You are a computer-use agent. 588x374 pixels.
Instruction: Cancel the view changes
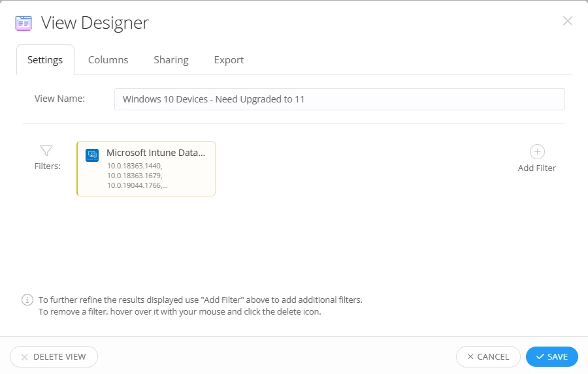[488, 357]
